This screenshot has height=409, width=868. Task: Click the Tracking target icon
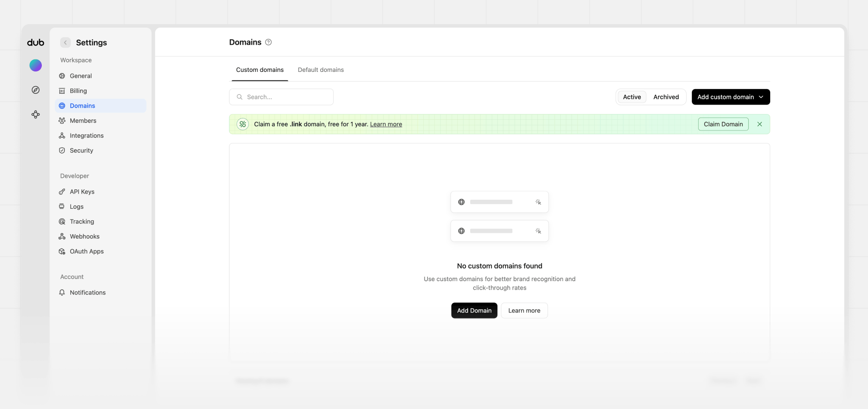point(62,222)
